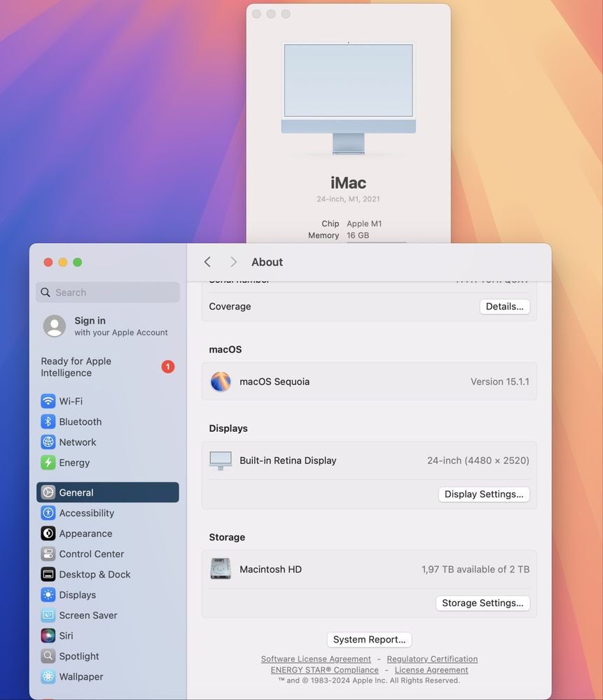Select Wi-Fi label in sidebar
603x700 pixels.
pos(71,401)
